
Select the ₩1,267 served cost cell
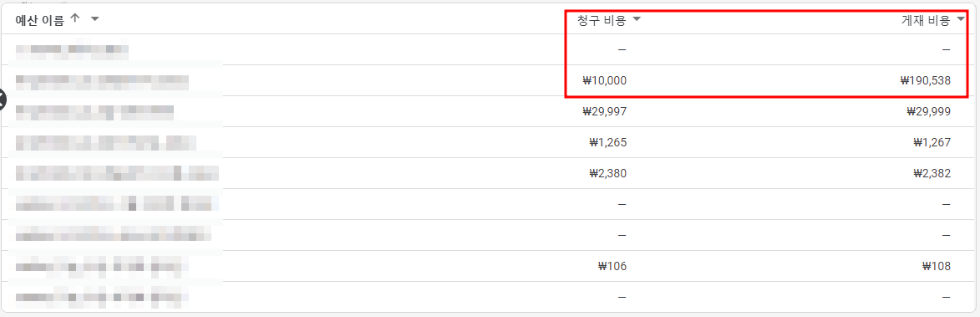(x=932, y=142)
